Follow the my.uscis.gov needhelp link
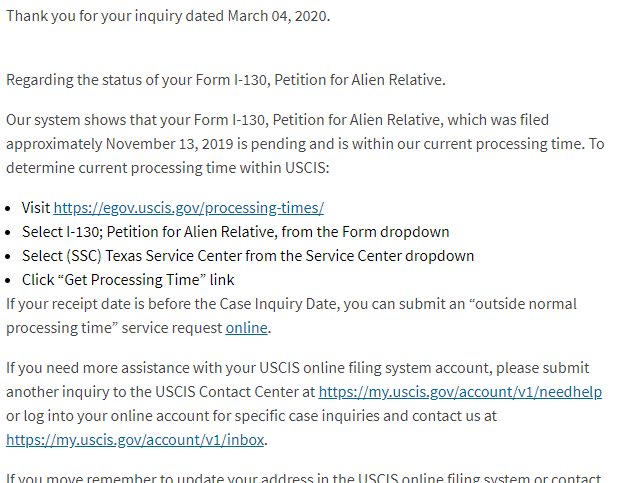The width and height of the screenshot is (627, 483). (460, 392)
